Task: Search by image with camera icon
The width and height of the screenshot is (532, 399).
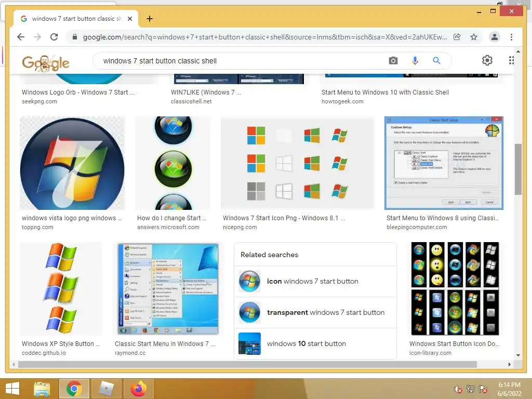Action: pyautogui.click(x=393, y=61)
